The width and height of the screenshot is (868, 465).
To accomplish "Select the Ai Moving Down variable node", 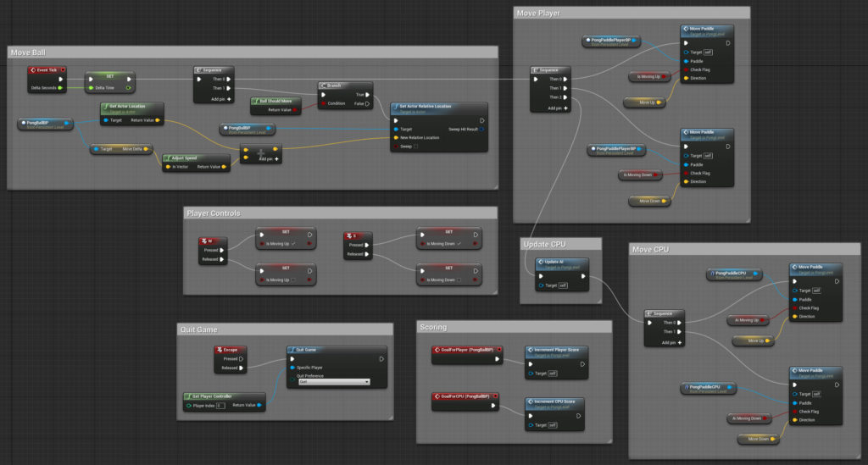I will 748,418.
